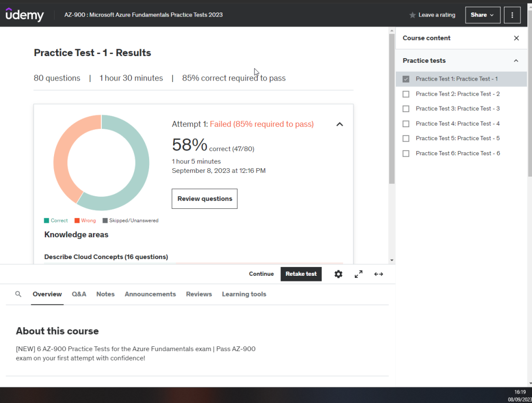Click the About this course heading

[x=57, y=331]
